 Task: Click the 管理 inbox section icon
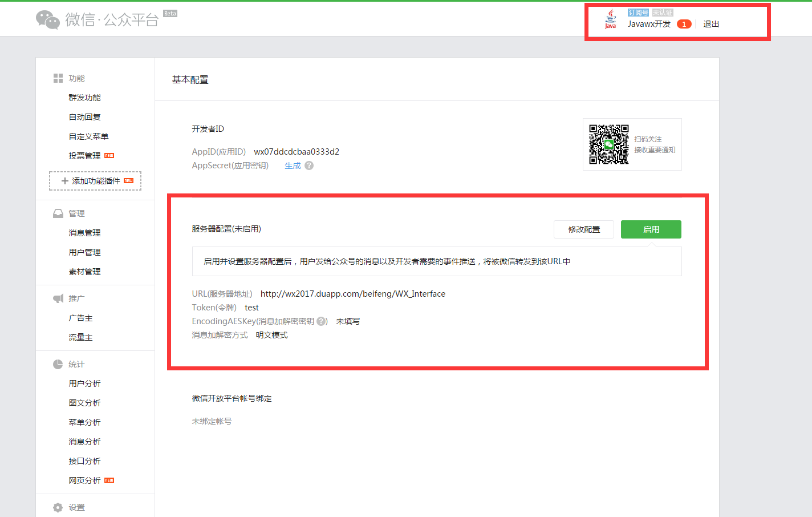click(58, 213)
